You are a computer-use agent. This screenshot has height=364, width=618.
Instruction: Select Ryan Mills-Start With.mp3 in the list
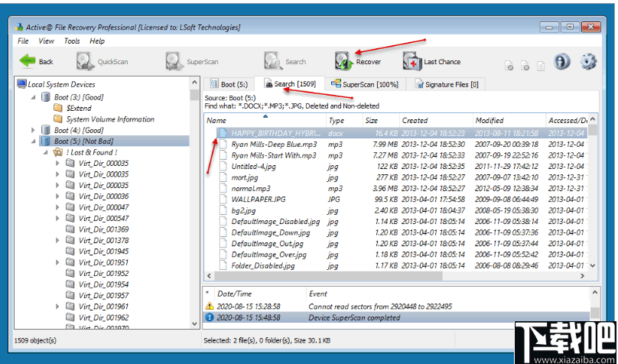pos(396,155)
